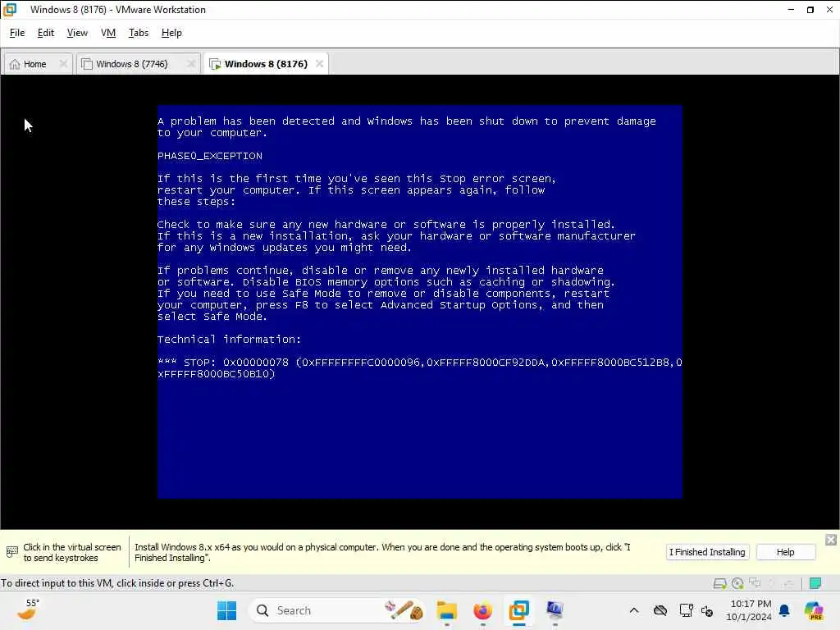Screen dimensions: 840x630
Task: Open the weather widget showing 55°
Action: [27, 609]
